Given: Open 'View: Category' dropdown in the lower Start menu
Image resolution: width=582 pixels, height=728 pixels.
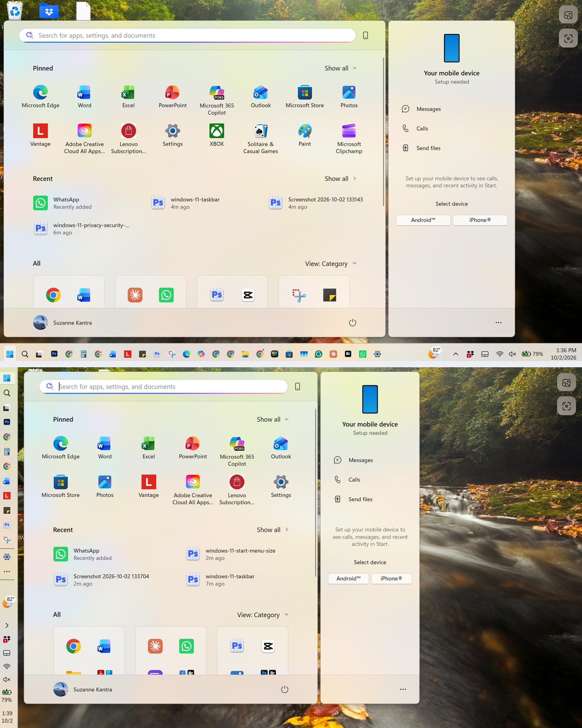Looking at the screenshot, I should pos(263,615).
